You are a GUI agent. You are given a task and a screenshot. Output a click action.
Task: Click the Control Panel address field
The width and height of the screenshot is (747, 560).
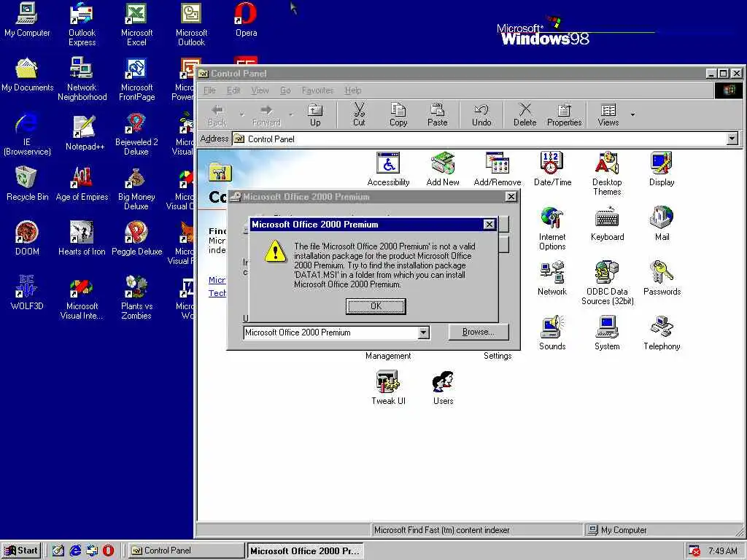479,139
